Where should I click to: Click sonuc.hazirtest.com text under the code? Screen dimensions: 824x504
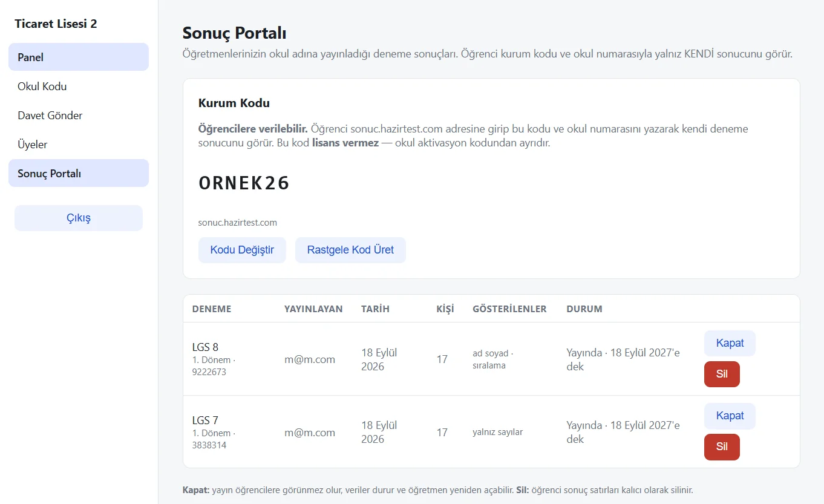[238, 223]
